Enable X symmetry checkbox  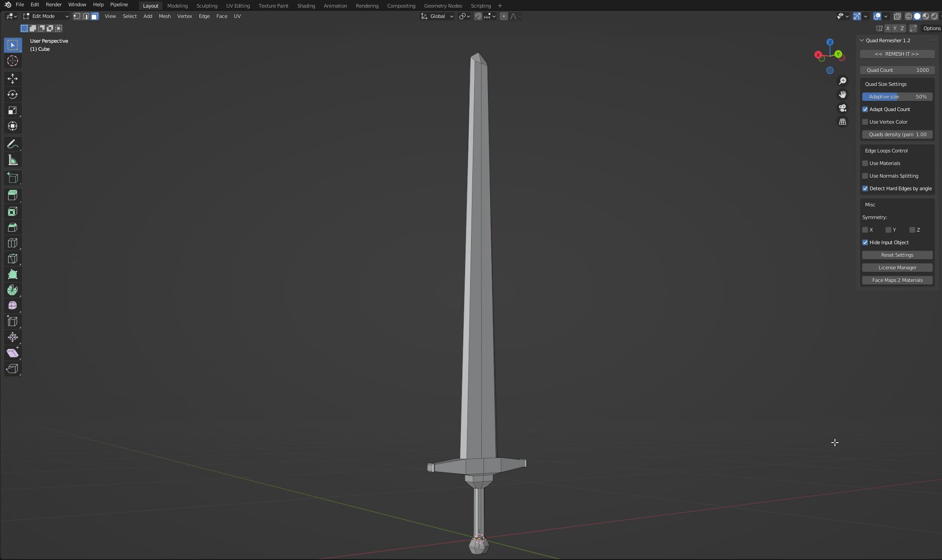click(x=865, y=230)
